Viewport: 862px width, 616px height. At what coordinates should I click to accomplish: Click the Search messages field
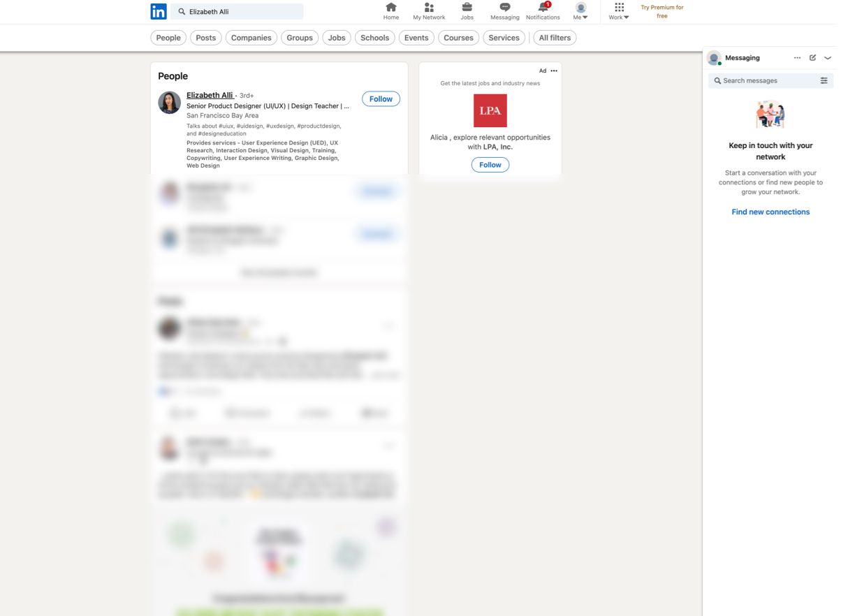tap(764, 81)
